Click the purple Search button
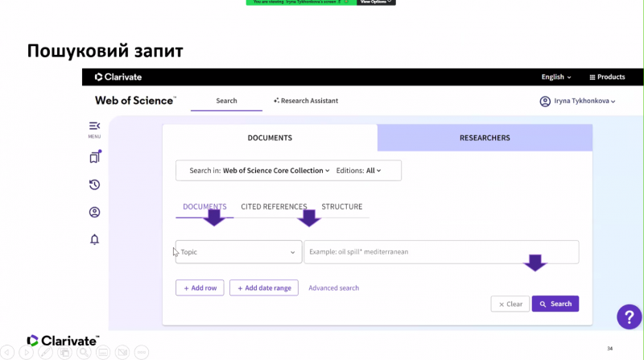Image resolution: width=644 pixels, height=360 pixels. click(x=555, y=304)
